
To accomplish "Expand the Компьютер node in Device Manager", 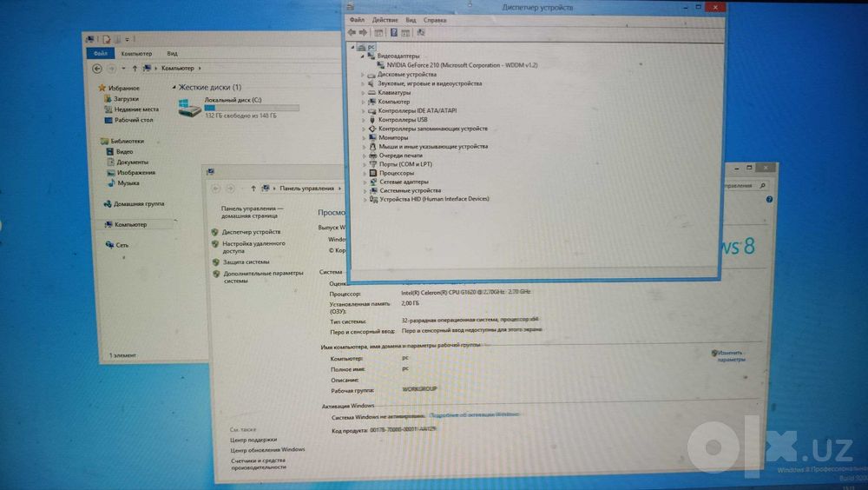I will (363, 102).
